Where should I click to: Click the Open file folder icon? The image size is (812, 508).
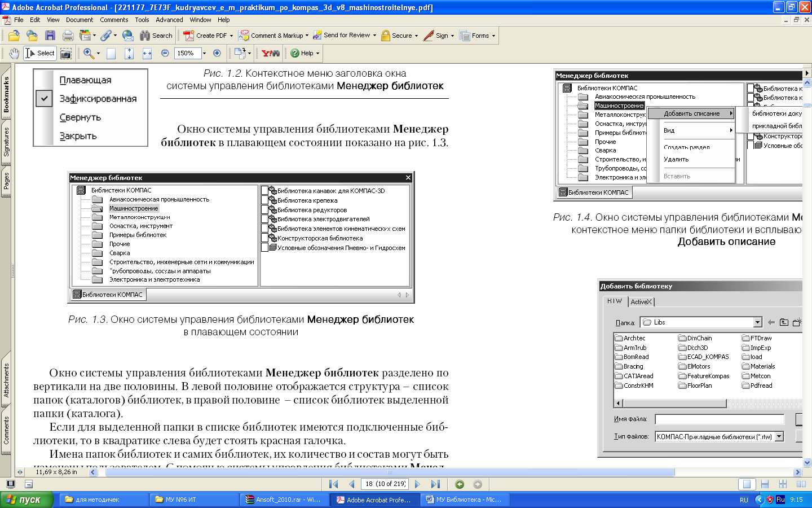pos(14,36)
